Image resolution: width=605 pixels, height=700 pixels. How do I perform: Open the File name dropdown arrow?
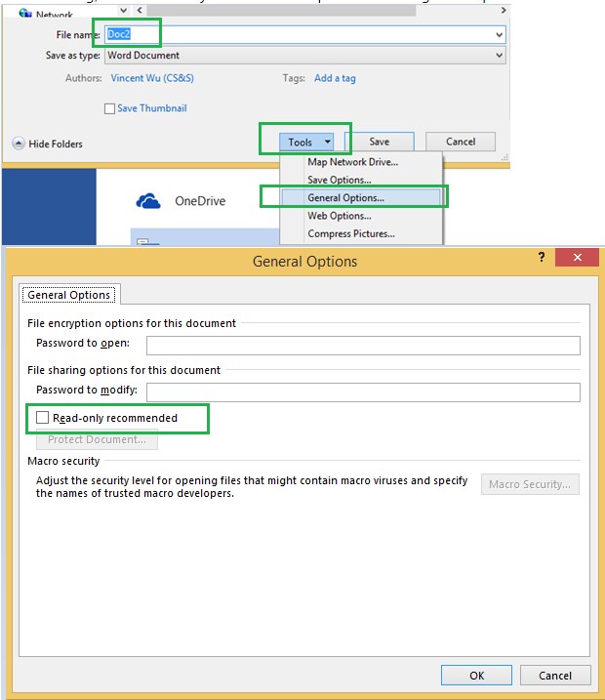click(x=499, y=35)
